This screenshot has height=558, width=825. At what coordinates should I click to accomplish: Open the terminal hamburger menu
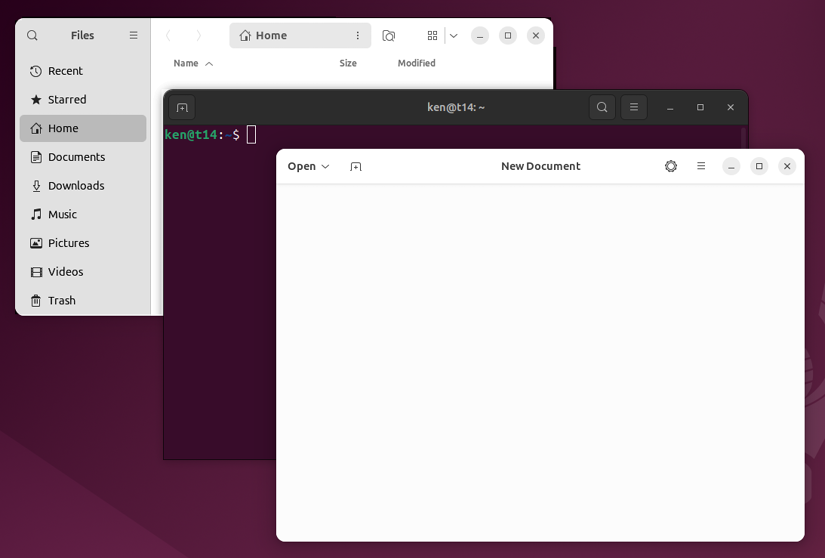pyautogui.click(x=634, y=107)
